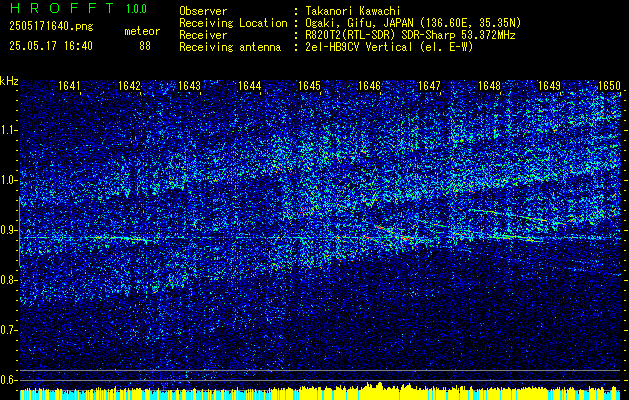The width and height of the screenshot is (629, 400).
Task: Click time marker 1646
Action: pos(369,86)
